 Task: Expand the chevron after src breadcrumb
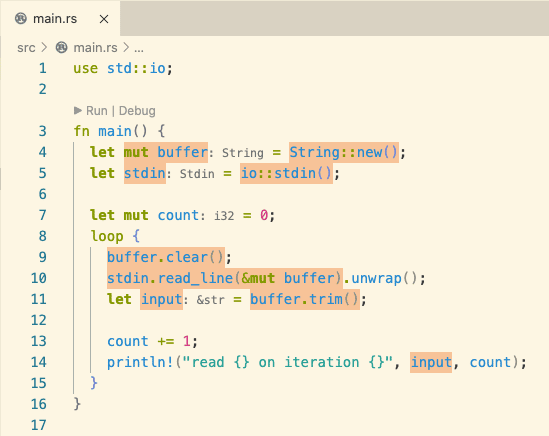(44, 47)
